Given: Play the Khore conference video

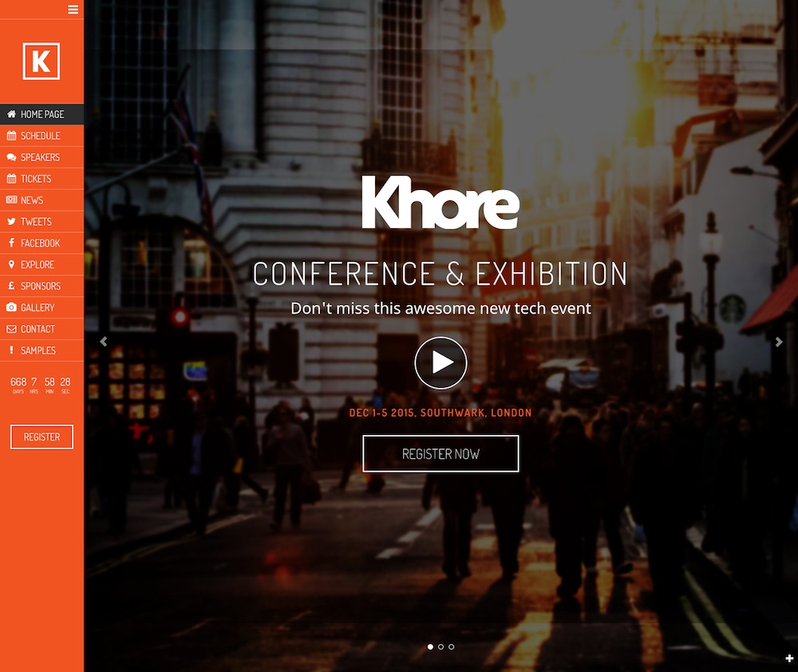Looking at the screenshot, I should (x=440, y=363).
